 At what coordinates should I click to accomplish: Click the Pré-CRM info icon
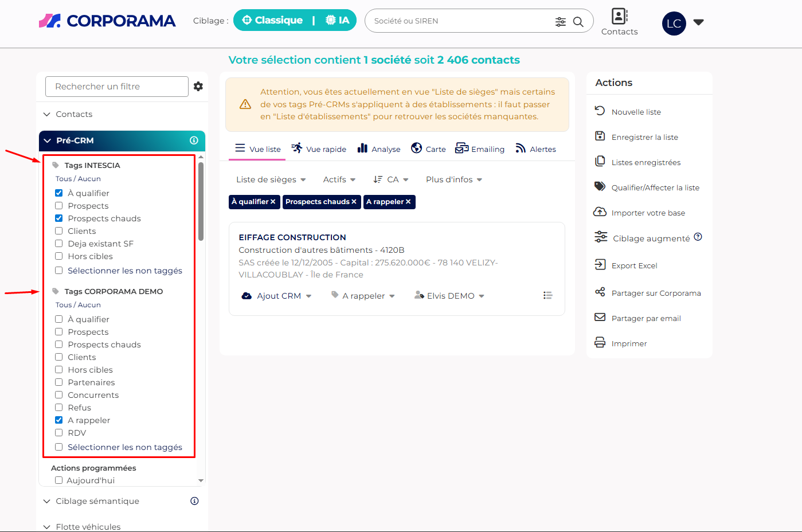click(x=194, y=140)
